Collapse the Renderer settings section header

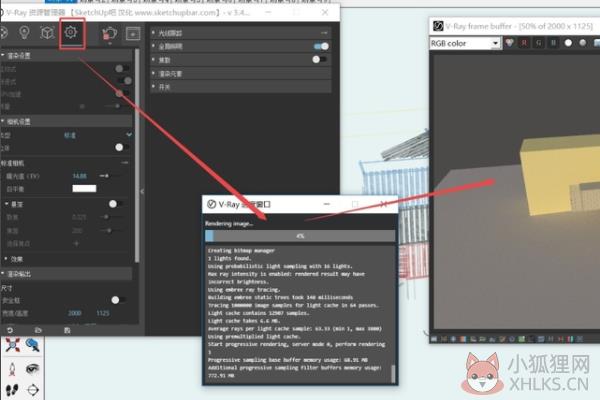coord(66,56)
